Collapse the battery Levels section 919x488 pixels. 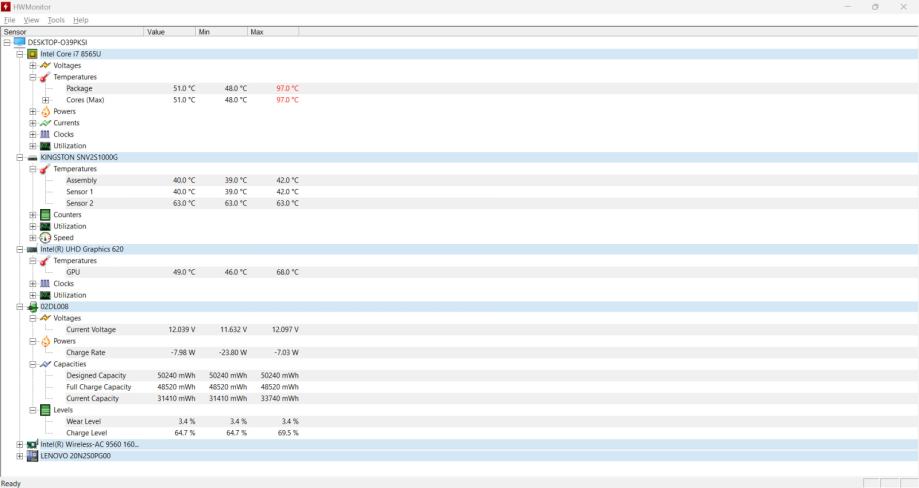(33, 410)
